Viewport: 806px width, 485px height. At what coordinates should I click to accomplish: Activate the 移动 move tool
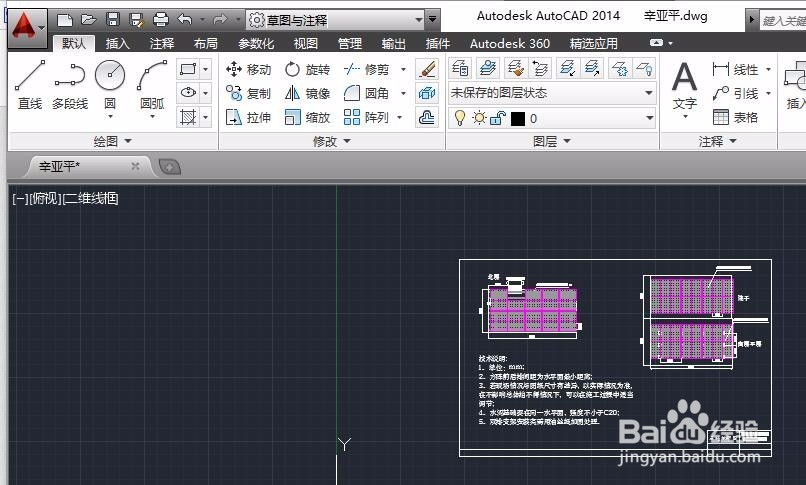248,69
